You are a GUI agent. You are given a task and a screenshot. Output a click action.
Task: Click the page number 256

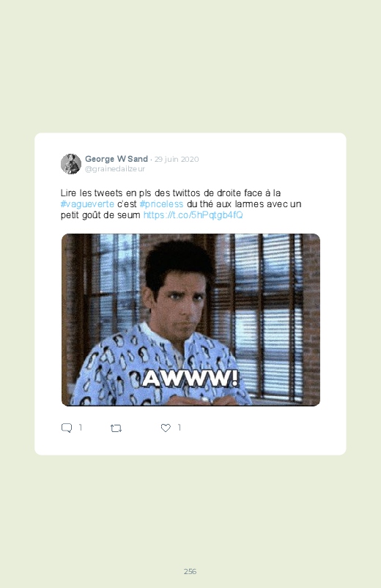pyautogui.click(x=190, y=571)
